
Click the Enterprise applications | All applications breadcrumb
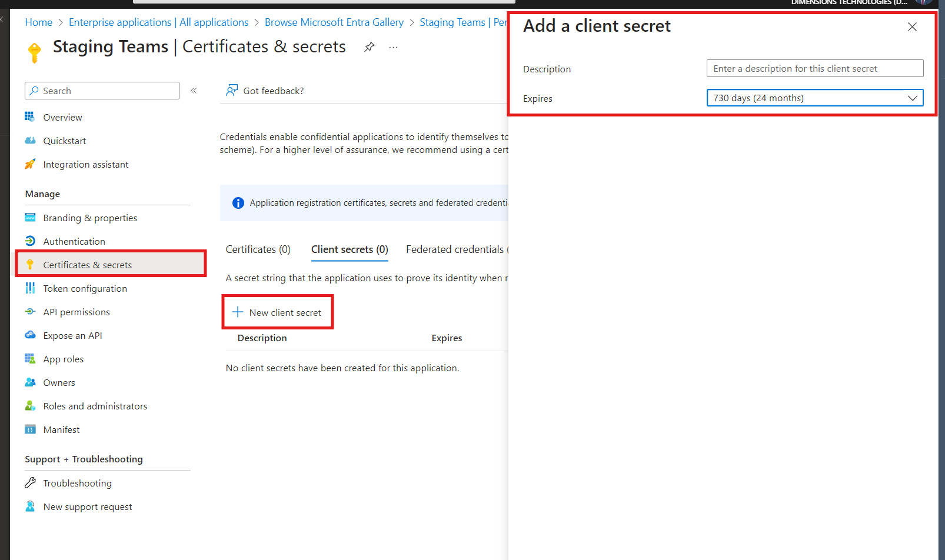coord(159,22)
